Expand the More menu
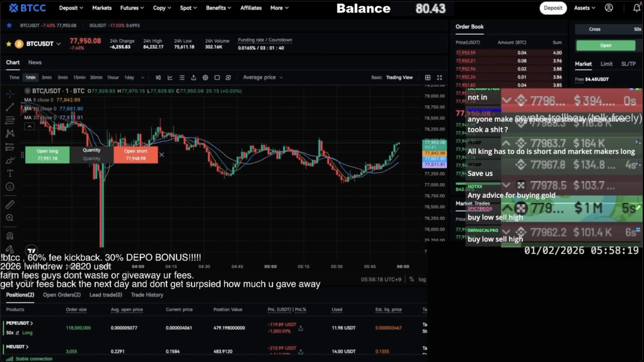 point(279,8)
